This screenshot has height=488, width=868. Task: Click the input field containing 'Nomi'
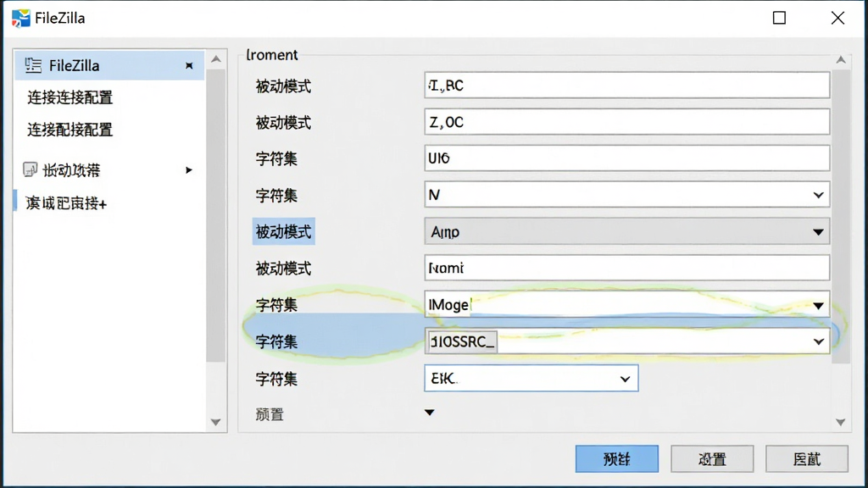coord(626,268)
